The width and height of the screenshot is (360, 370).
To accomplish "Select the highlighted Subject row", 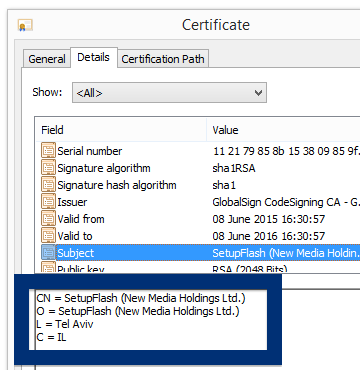I will point(200,253).
